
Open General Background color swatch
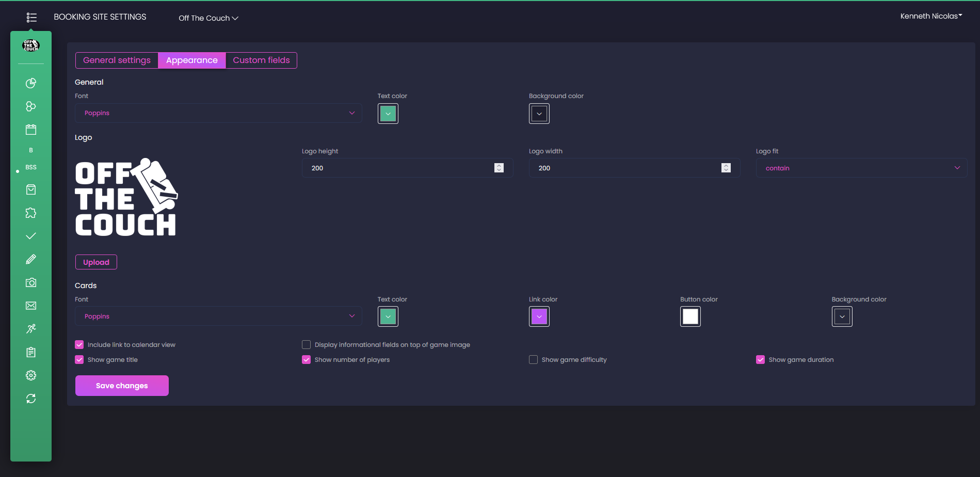pyautogui.click(x=539, y=114)
